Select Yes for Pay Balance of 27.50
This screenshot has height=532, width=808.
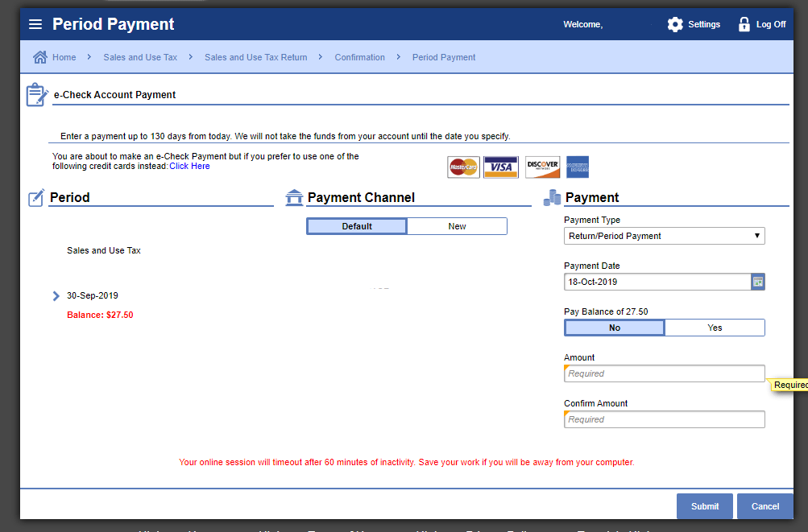[x=715, y=328]
